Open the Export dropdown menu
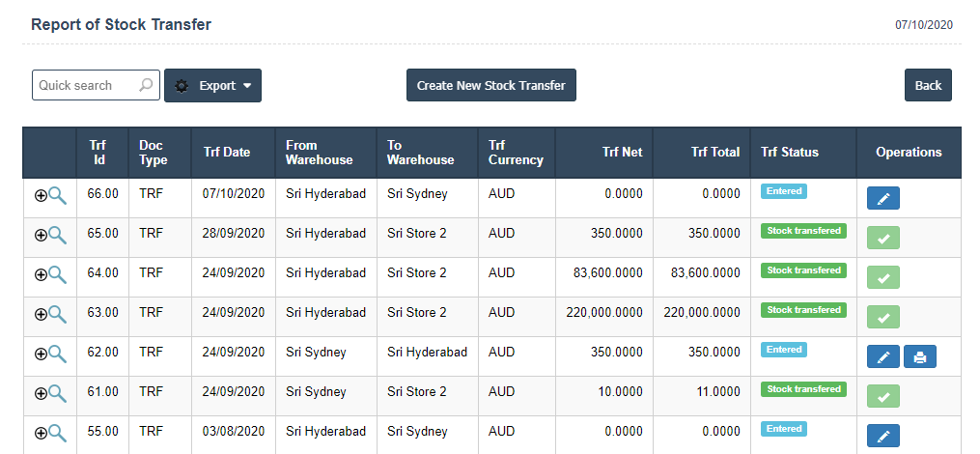This screenshot has height=454, width=980. (x=213, y=85)
